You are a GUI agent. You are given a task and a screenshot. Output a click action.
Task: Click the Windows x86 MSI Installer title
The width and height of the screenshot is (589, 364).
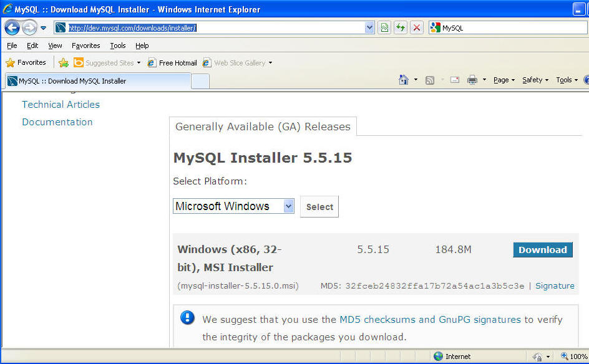230,258
